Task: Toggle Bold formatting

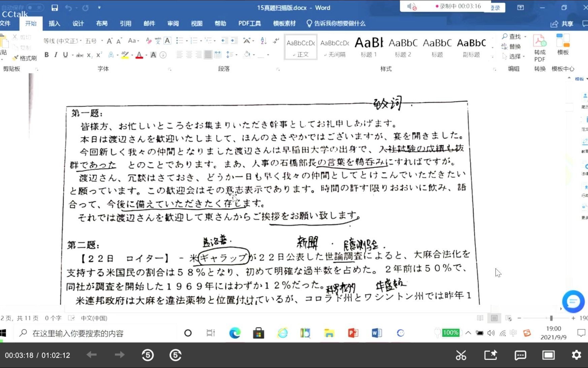Action: (46, 55)
